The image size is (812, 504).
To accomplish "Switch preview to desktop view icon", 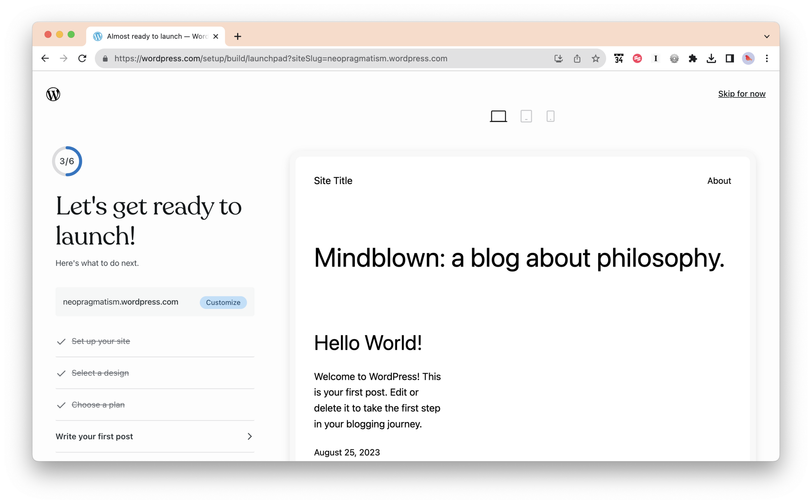I will pos(498,116).
